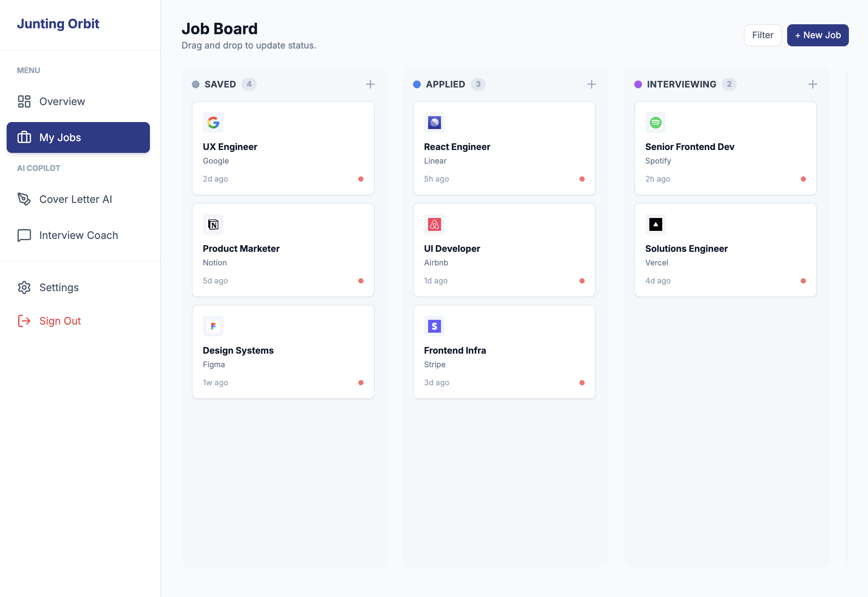868x597 pixels.
Task: Open Cover Letter AI via its pen icon
Action: pos(24,199)
